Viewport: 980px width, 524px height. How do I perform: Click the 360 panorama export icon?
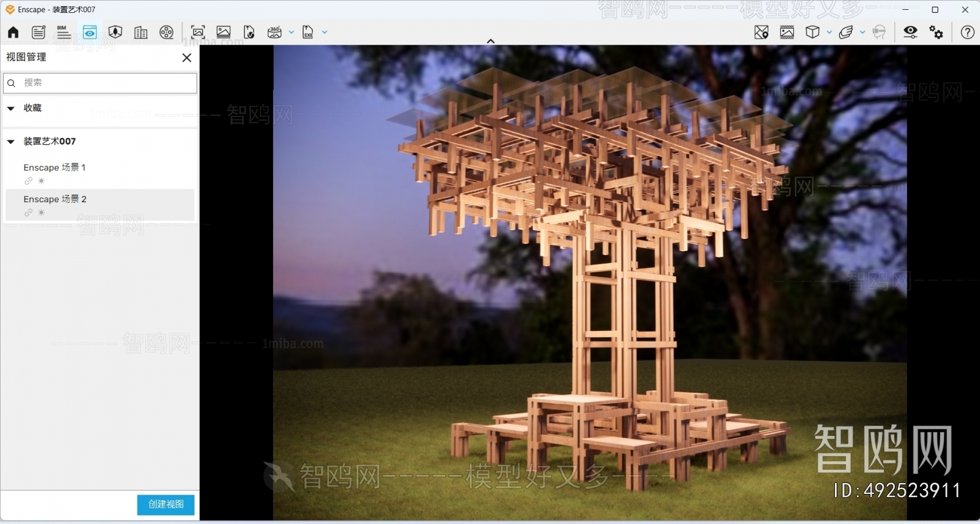coord(274,32)
